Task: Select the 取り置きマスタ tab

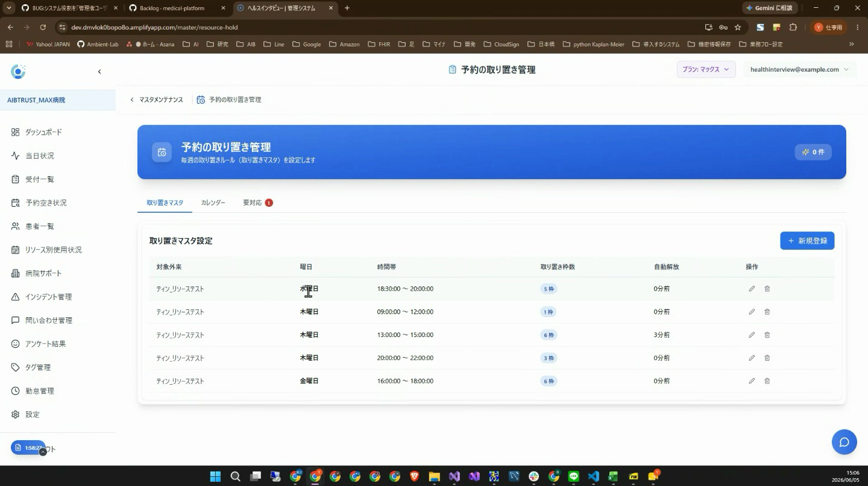Action: pyautogui.click(x=165, y=203)
